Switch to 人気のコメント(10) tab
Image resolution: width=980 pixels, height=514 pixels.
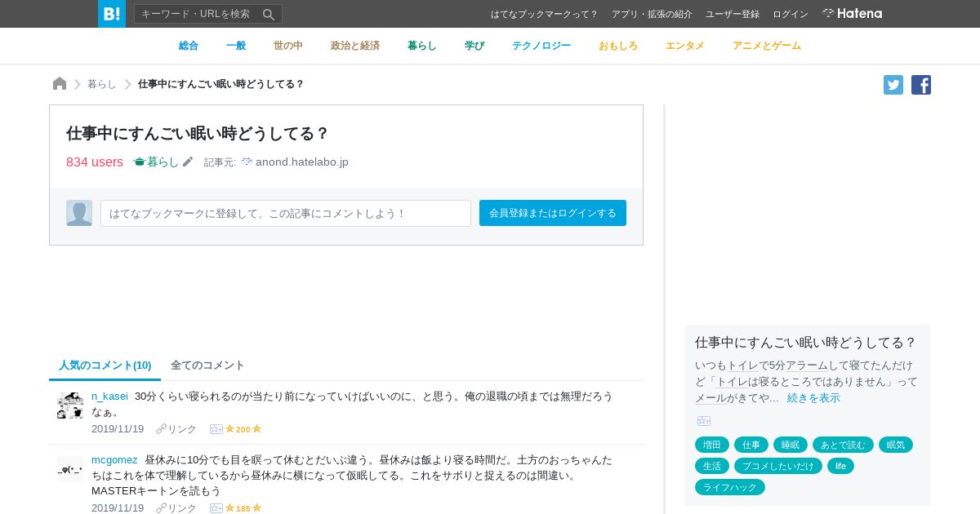tap(105, 365)
